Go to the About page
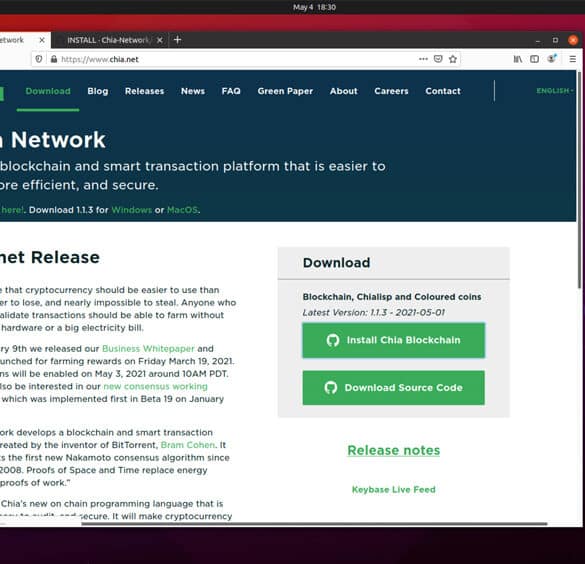Viewport: 585px width, 564px height. click(x=344, y=91)
